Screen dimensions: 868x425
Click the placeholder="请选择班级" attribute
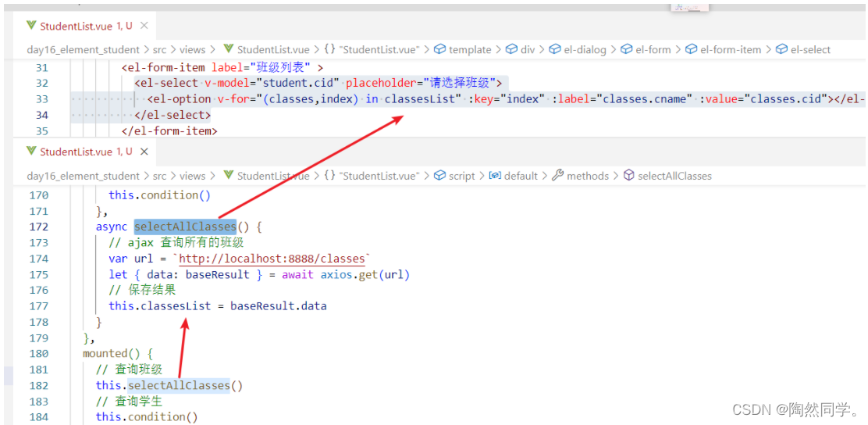[422, 83]
